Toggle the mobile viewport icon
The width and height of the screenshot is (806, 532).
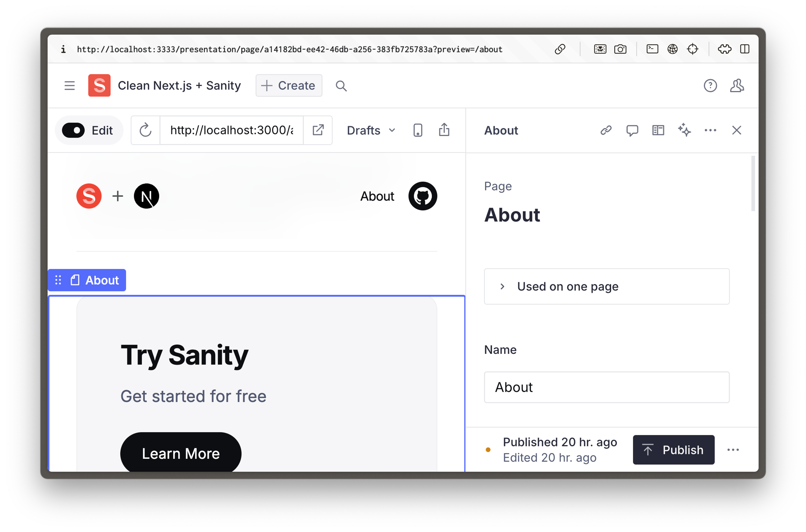418,130
